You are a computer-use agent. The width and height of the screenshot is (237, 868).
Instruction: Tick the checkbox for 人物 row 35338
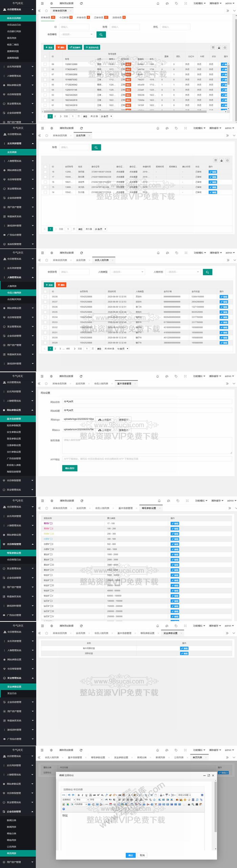(x=45, y=297)
